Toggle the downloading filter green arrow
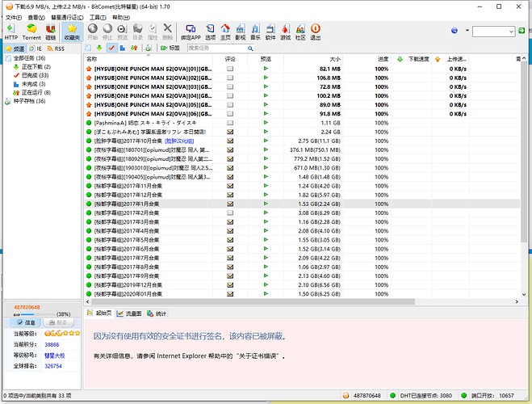Screen dimensions: 532x404 tap(99, 48)
